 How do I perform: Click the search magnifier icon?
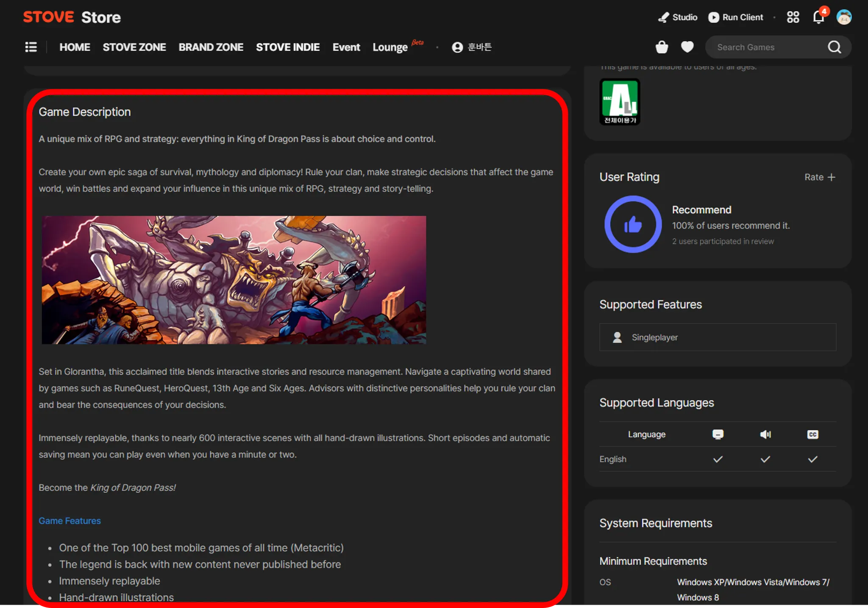[834, 47]
